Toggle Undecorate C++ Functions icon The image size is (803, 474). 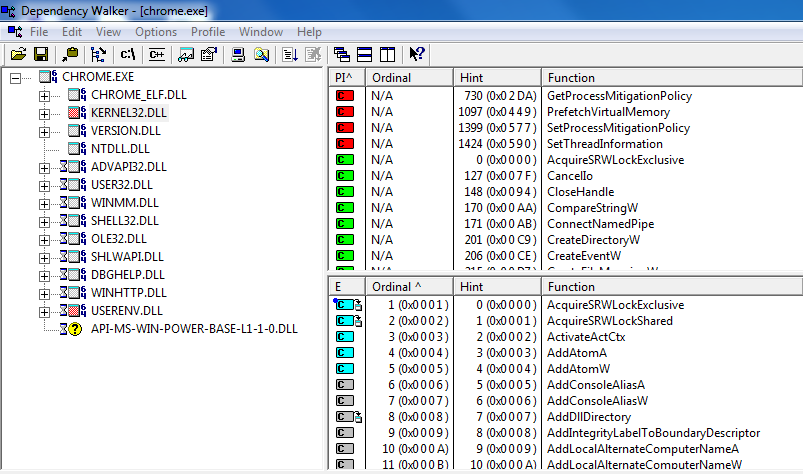pyautogui.click(x=157, y=54)
